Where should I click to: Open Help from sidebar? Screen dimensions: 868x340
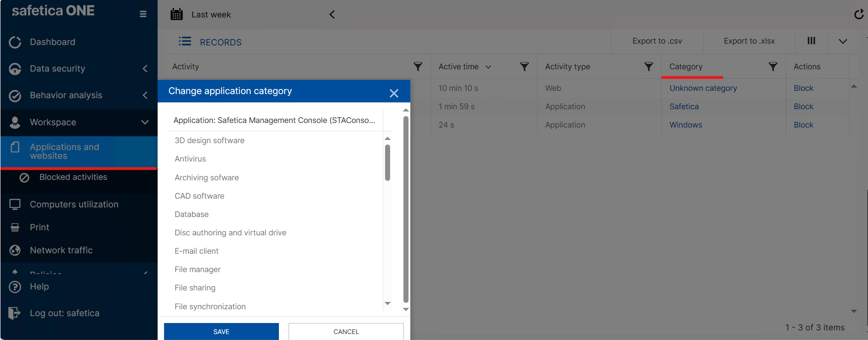coord(39,287)
